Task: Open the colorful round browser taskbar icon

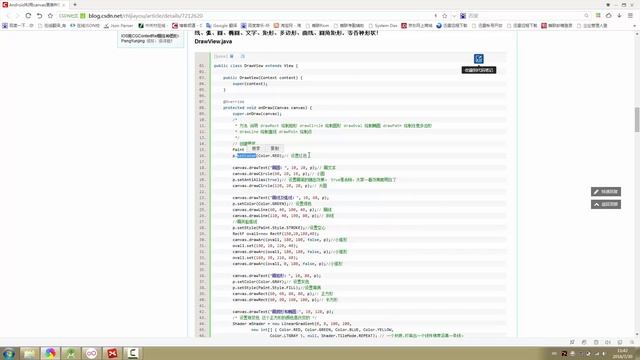Action: [50, 353]
